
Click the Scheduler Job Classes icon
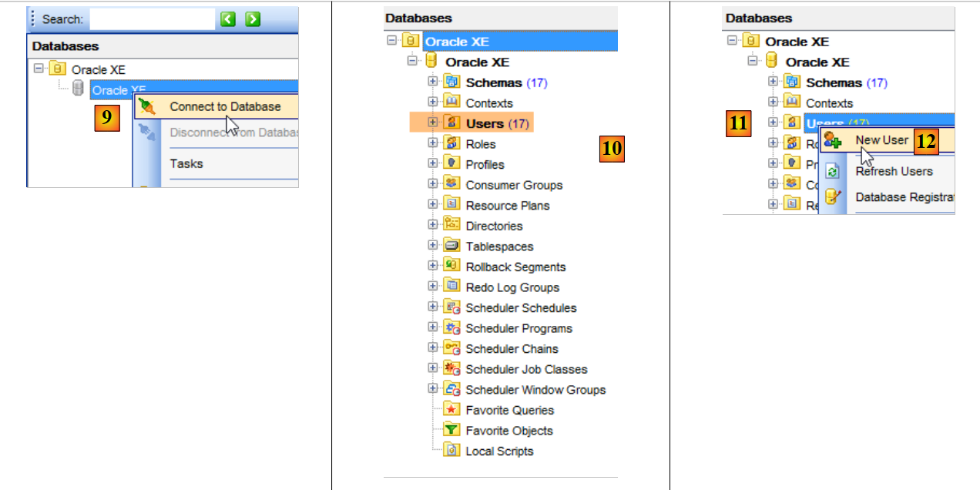pos(452,369)
